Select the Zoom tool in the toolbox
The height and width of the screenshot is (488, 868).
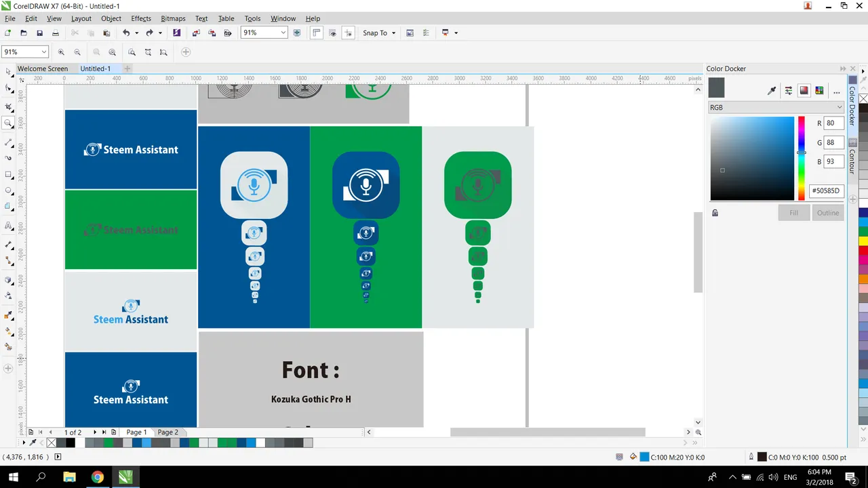(x=8, y=123)
